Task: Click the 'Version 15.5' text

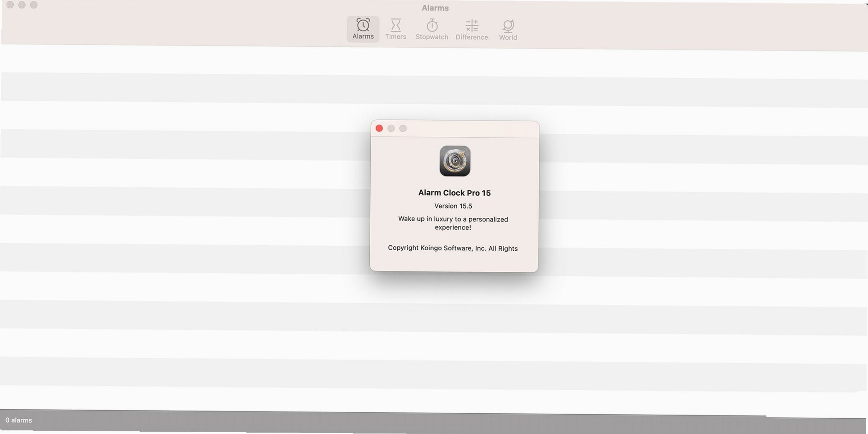Action: 453,206
